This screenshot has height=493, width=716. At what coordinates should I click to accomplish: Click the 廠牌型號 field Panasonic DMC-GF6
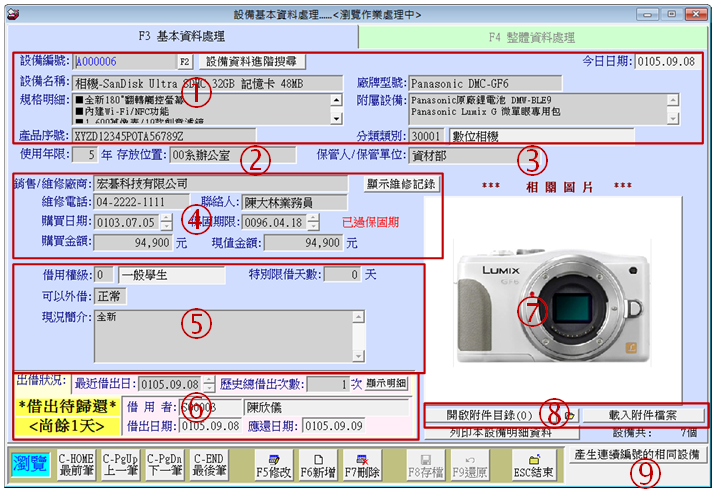[x=485, y=84]
